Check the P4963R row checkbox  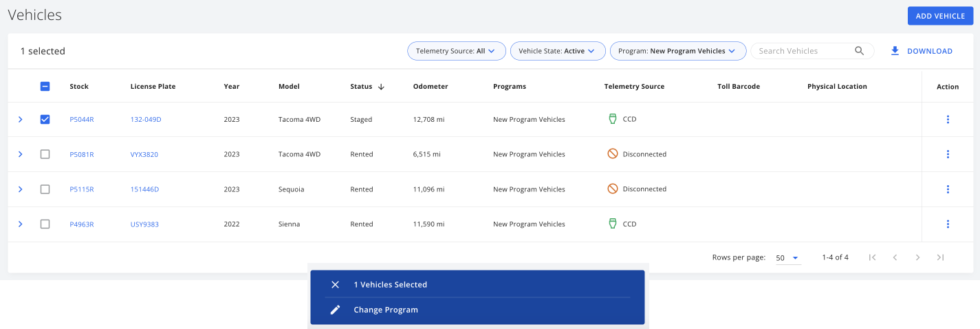click(x=45, y=224)
